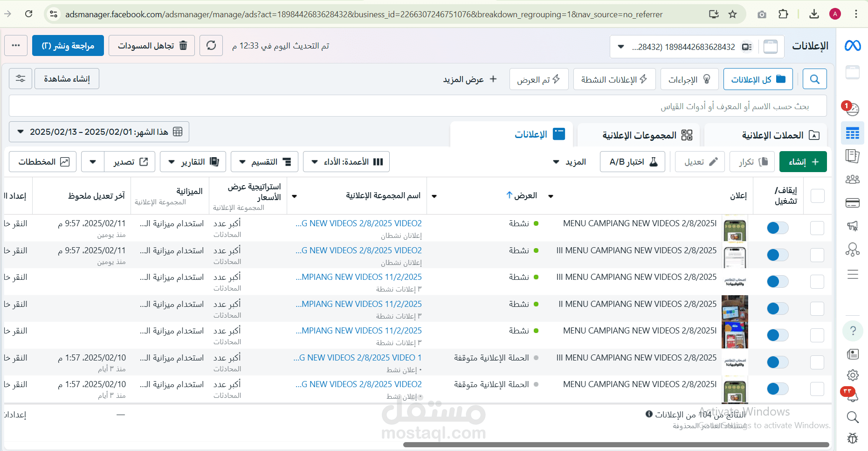The width and height of the screenshot is (868, 451).
Task: Click the اختبار A/B button
Action: click(633, 162)
